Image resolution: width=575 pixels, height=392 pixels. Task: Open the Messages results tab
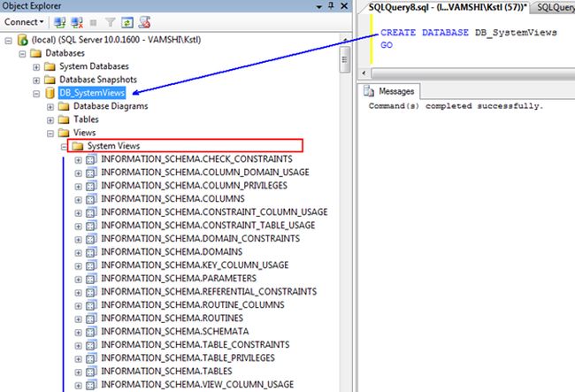pos(390,91)
